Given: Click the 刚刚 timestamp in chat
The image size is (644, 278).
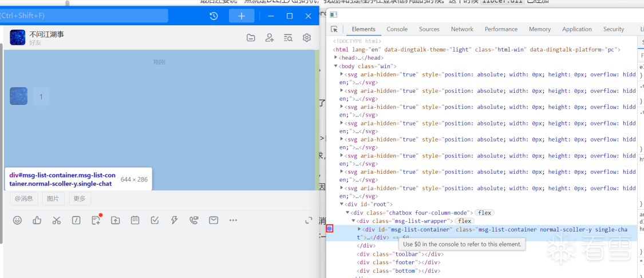Looking at the screenshot, I should 159,62.
